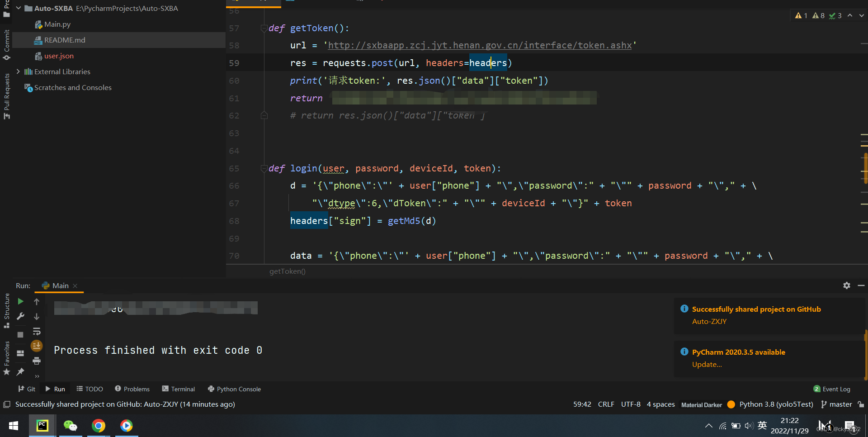Fold the login function at line 65

[264, 168]
